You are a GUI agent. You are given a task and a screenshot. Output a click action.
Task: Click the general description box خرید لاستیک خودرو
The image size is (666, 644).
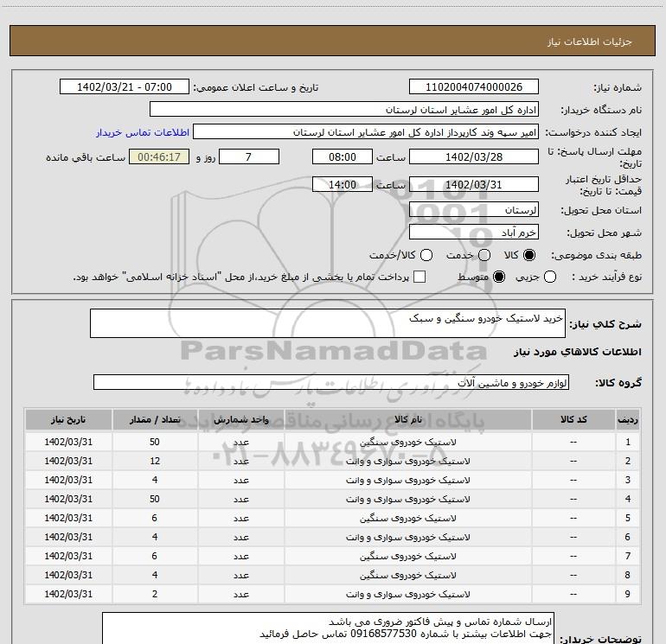click(x=328, y=323)
